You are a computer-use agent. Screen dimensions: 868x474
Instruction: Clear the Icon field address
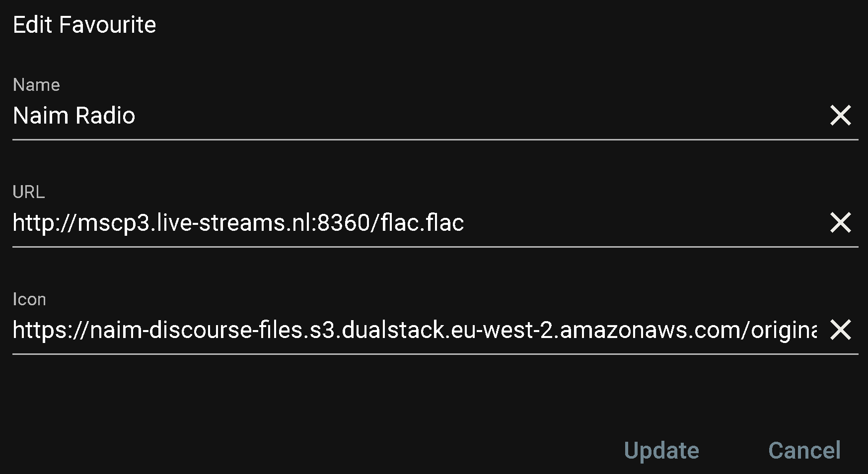pos(840,330)
